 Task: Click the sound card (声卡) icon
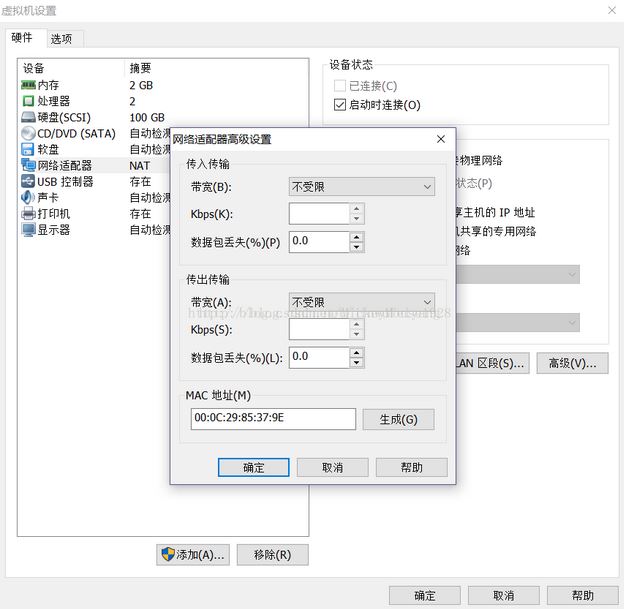(x=28, y=198)
